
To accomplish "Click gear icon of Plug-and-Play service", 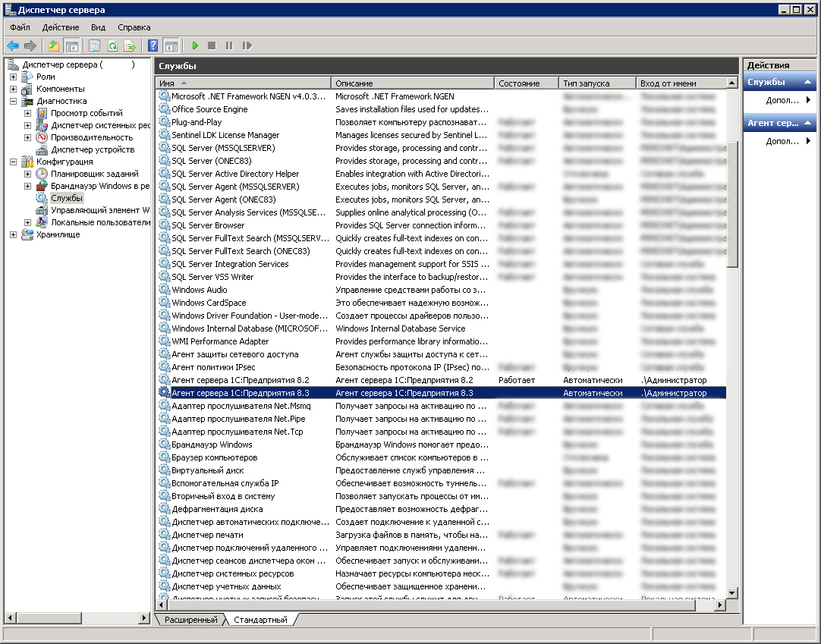I will [x=165, y=122].
